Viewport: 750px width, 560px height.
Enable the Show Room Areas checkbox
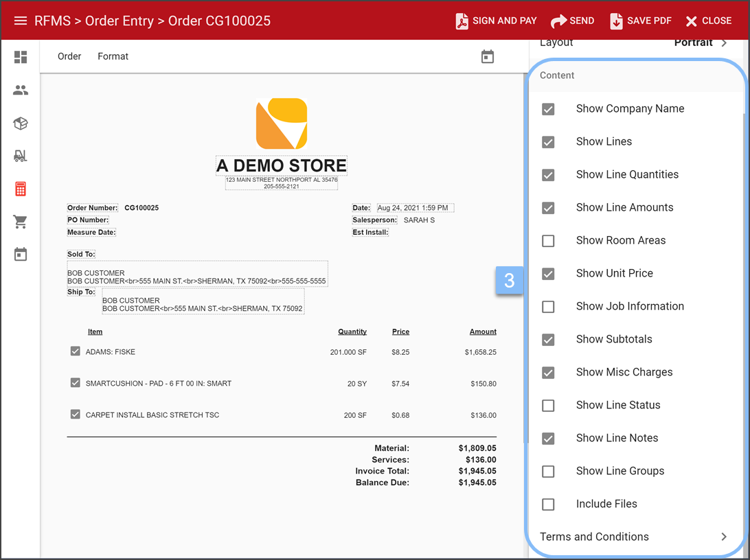(x=548, y=241)
